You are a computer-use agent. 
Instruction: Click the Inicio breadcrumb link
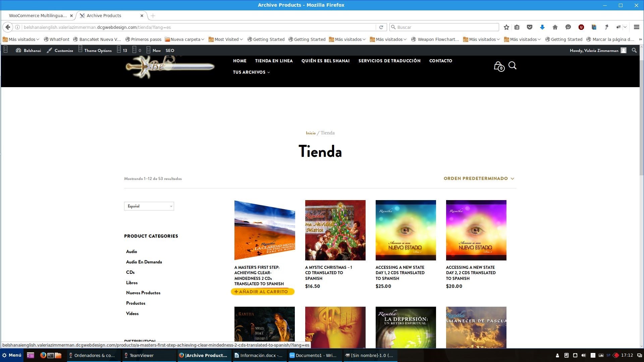311,133
